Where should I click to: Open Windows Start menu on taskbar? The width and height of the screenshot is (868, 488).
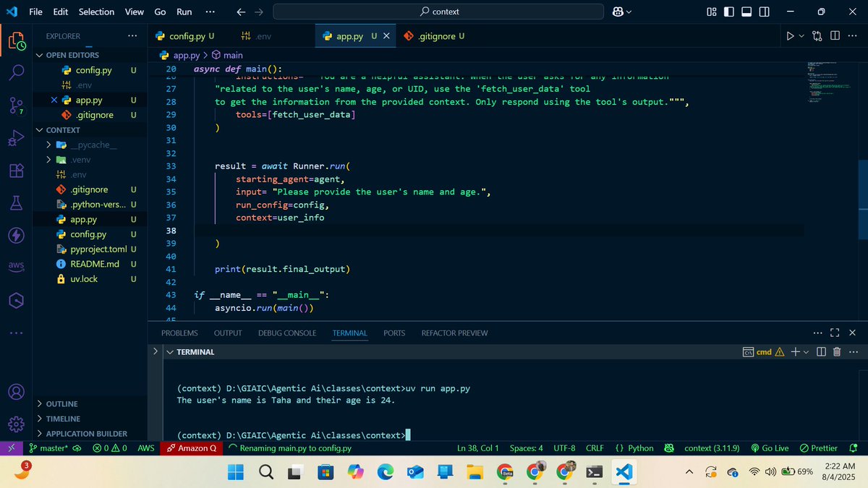click(237, 472)
